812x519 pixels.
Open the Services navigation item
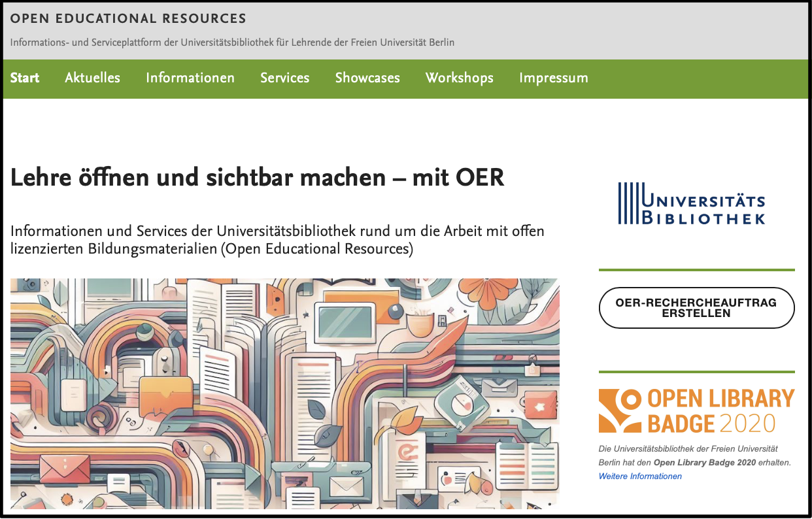tap(284, 78)
